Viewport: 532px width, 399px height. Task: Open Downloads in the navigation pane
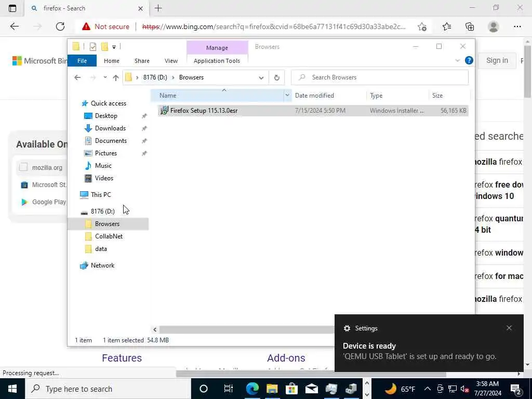point(110,128)
